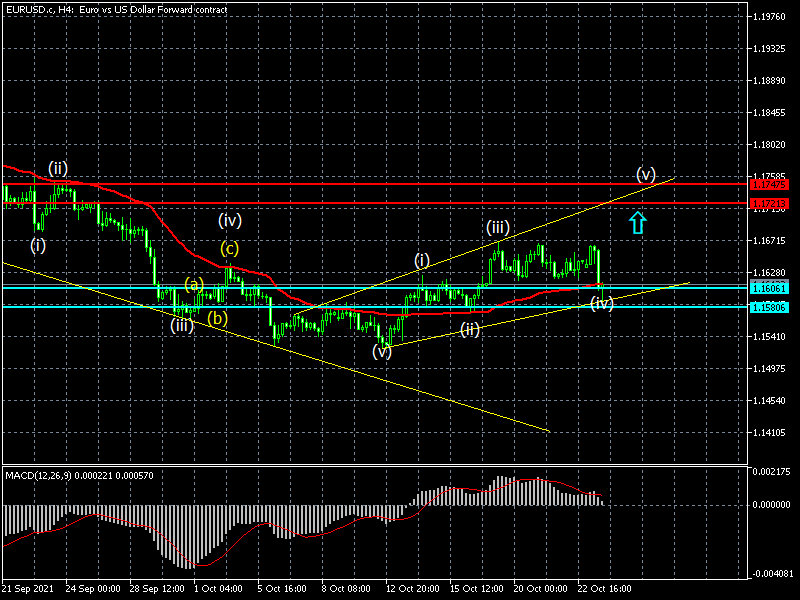The image size is (800, 600).
Task: Click the (v) label at the chart low
Action: click(382, 351)
